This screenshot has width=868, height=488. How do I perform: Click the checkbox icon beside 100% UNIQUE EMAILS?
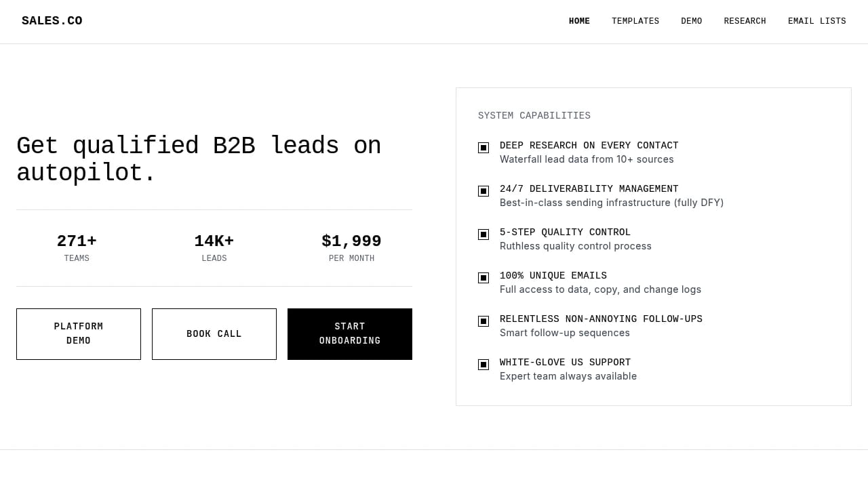pyautogui.click(x=484, y=277)
